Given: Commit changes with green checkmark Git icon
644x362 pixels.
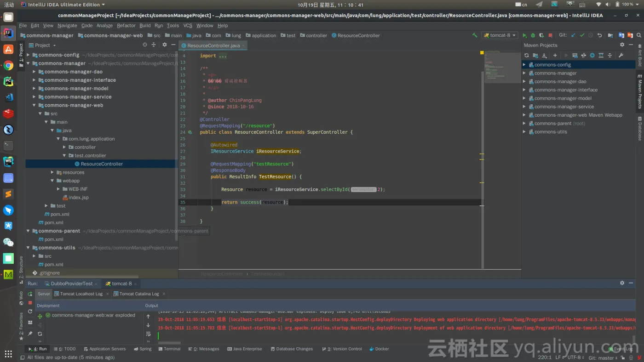Looking at the screenshot, I should tap(582, 35).
